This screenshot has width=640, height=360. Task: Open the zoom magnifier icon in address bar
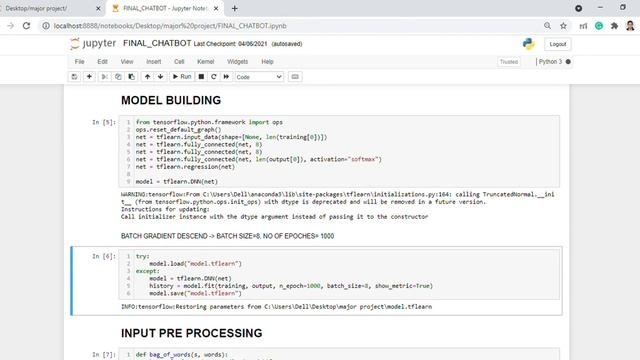point(547,26)
